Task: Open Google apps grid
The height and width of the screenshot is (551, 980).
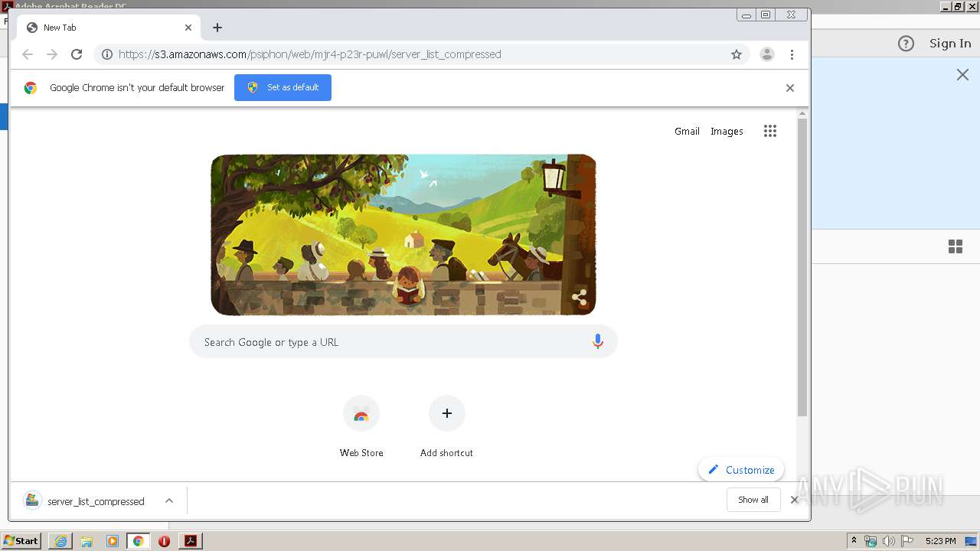Action: 770,131
